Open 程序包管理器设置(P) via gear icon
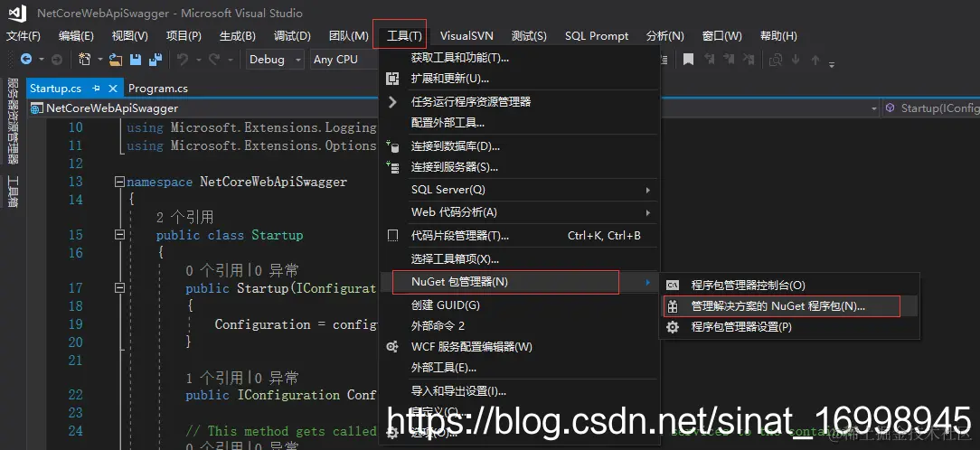Screen dimensions: 980x450 (x=673, y=327)
